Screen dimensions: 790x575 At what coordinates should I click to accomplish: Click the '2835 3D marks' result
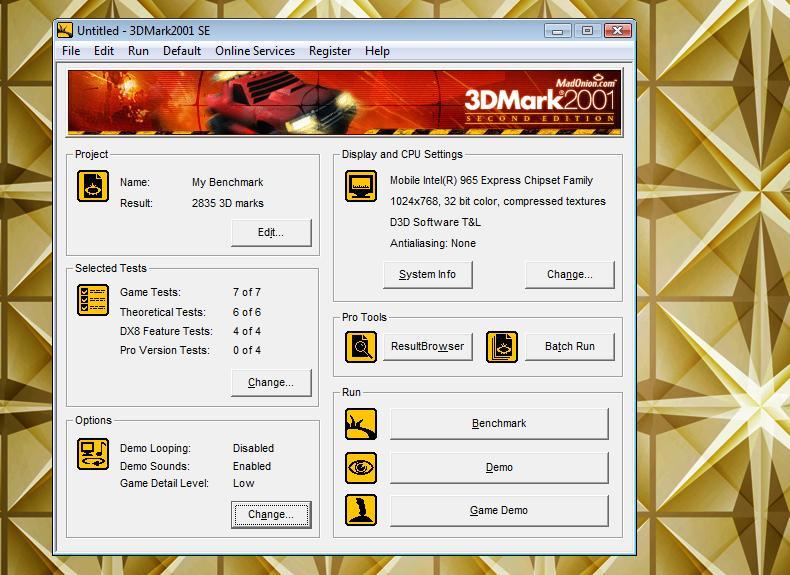tap(228, 203)
